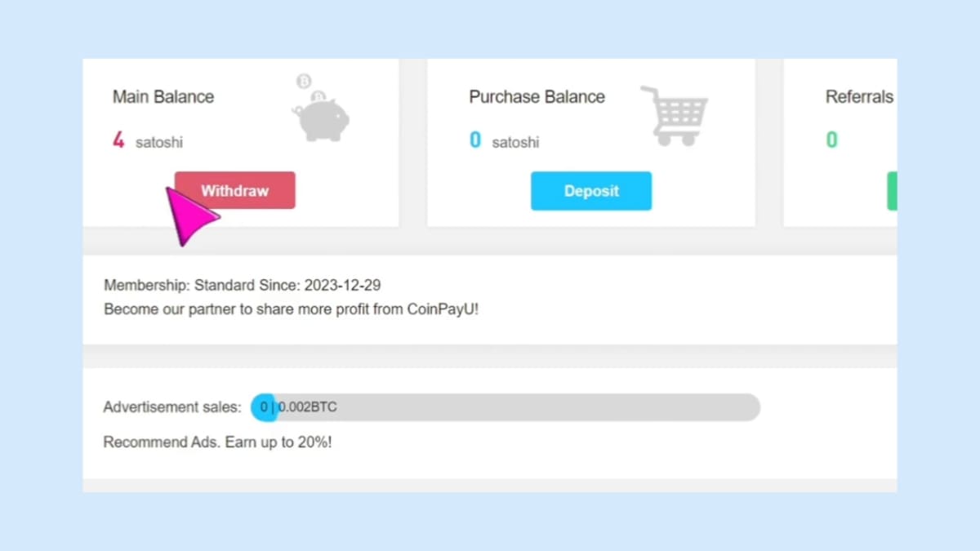Click the blue progress indicator circle

[x=263, y=407]
